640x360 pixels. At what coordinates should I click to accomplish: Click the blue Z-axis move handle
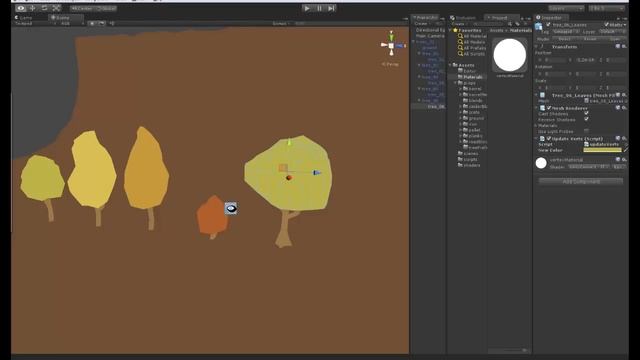pyautogui.click(x=317, y=173)
